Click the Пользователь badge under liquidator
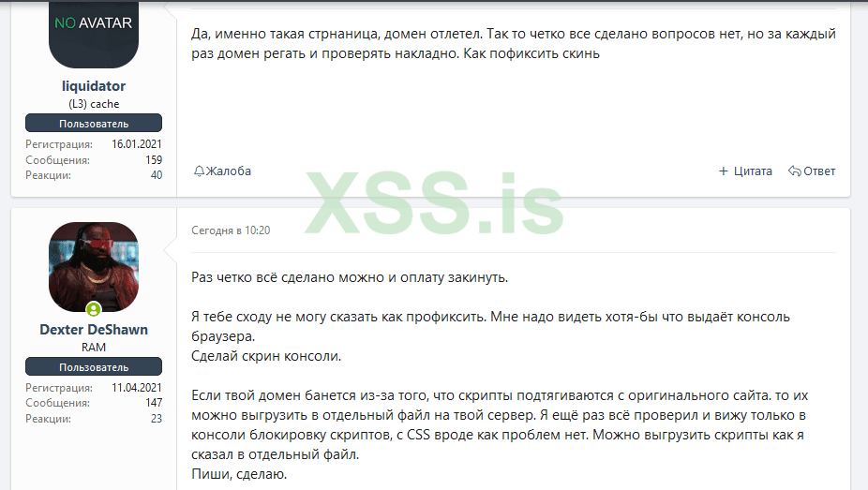Screen dimensions: 868x490 click(94, 124)
